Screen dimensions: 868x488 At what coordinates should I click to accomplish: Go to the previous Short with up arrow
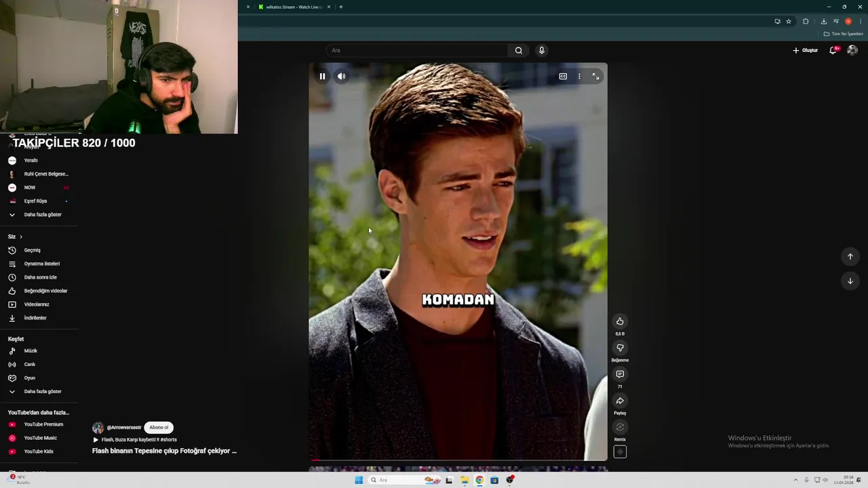(x=850, y=256)
